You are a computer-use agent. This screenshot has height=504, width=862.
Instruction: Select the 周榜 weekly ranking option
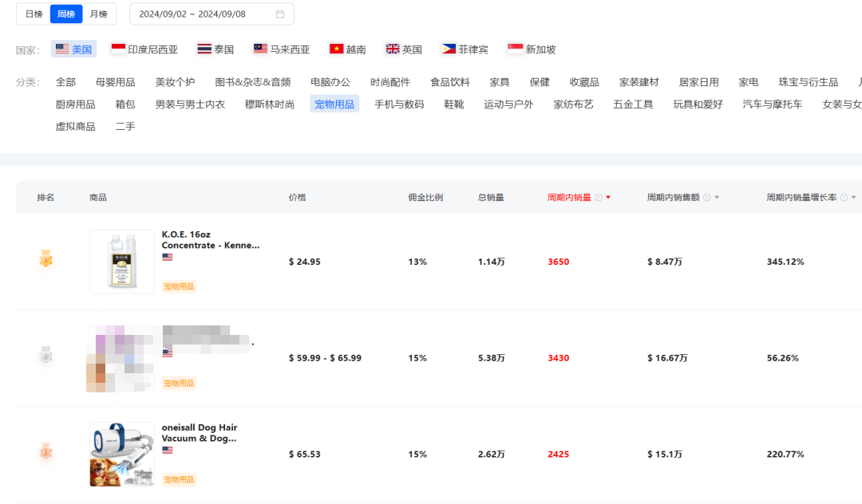point(66,14)
